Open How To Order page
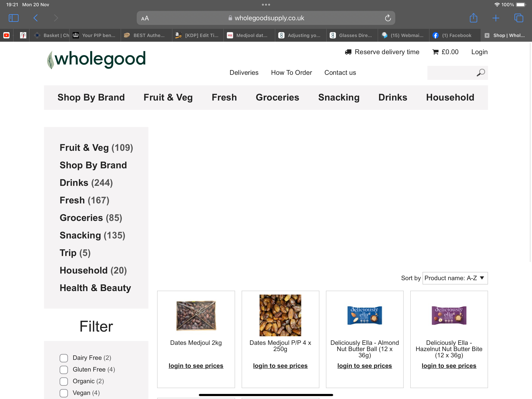Screen dimensions: 532x399 point(291,73)
